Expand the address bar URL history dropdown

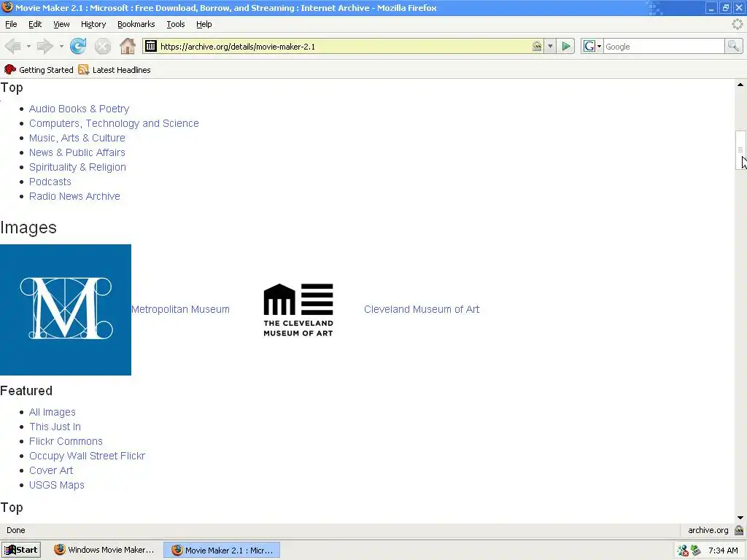click(x=550, y=46)
